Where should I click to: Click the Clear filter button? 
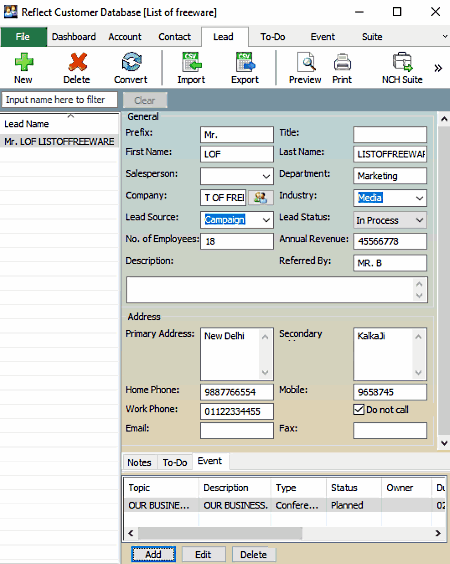(145, 100)
